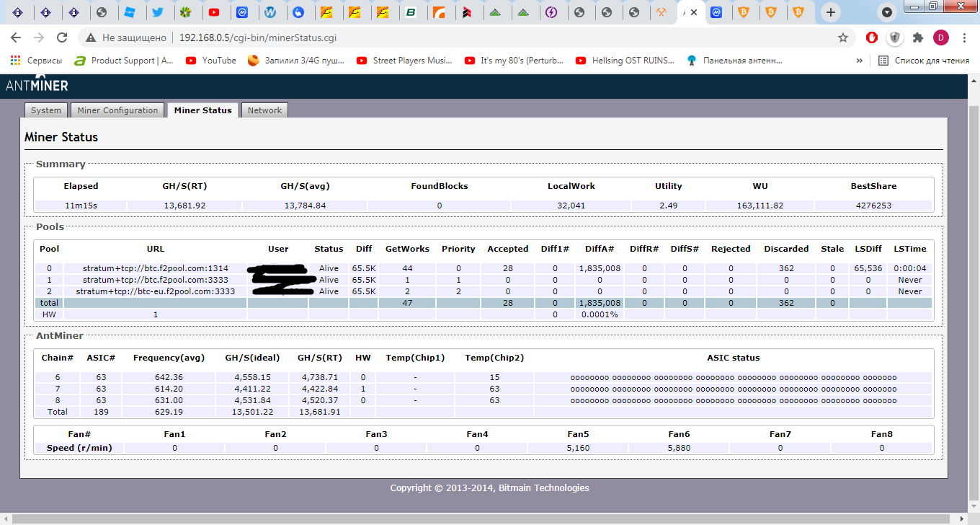This screenshot has width=980, height=525.
Task: Open the System tab
Action: click(46, 110)
